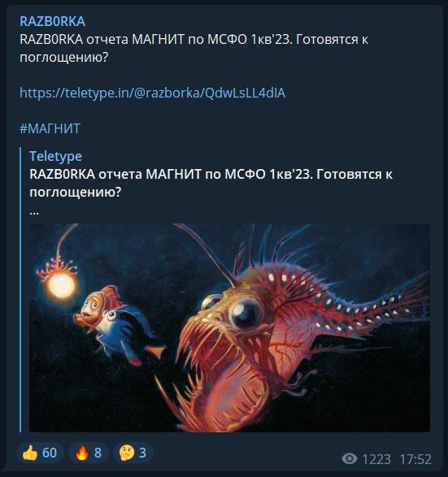
Task: Click the Teletype site name in preview
Action: point(56,156)
